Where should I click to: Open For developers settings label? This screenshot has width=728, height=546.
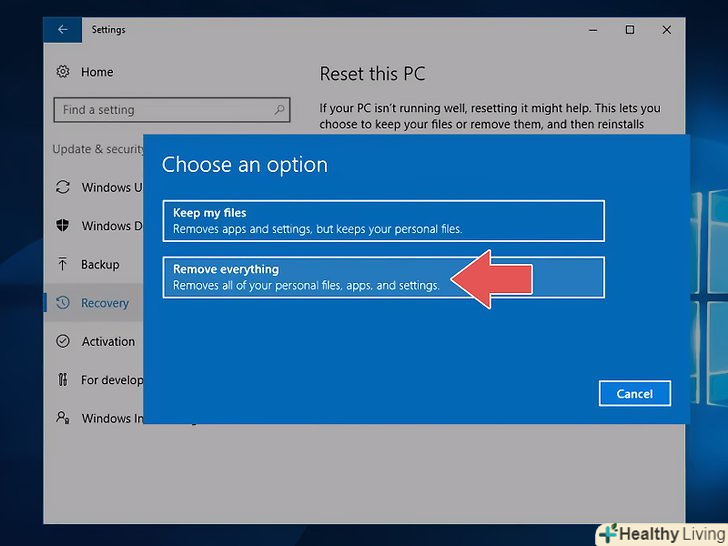112,380
